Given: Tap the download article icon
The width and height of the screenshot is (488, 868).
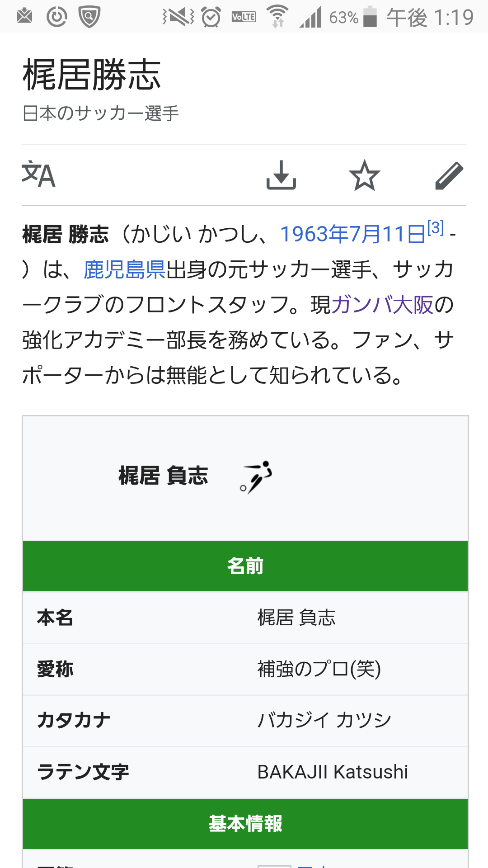Looking at the screenshot, I should pyautogui.click(x=281, y=175).
